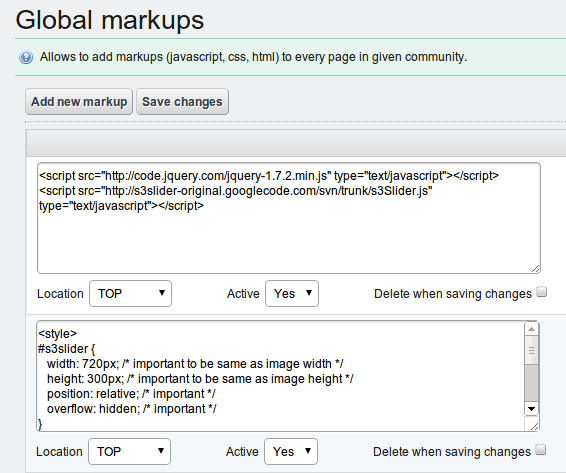Viewport: 566px width, 473px height.
Task: Open the second Active Yes dropdown
Action: 291,451
